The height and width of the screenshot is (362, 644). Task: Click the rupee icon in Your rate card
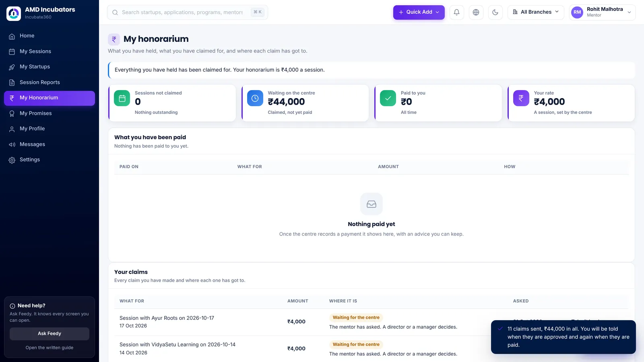click(x=521, y=98)
